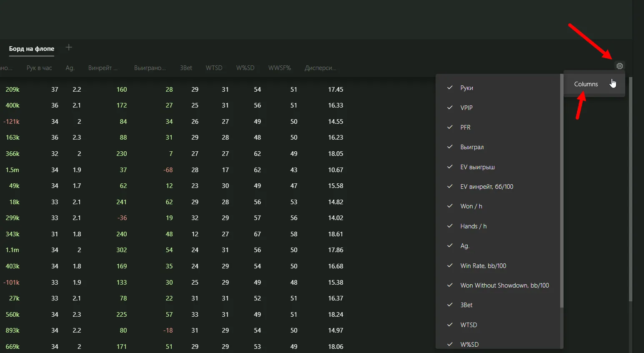Switch to Борд на флопе tab
Screen dimensions: 644x353
(32, 49)
